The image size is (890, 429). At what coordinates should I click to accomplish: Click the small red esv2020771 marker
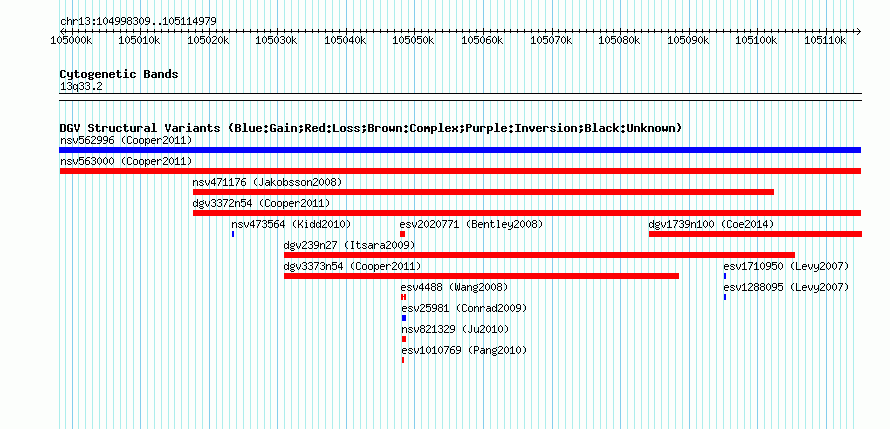pyautogui.click(x=402, y=234)
